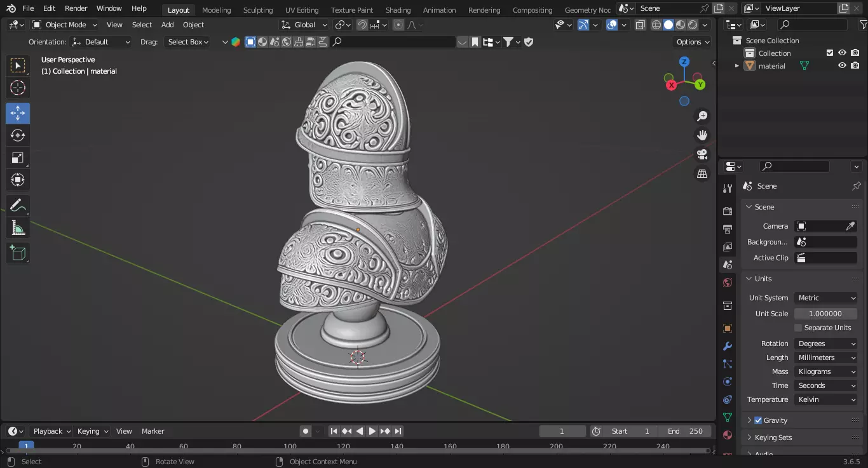Click the pan view hand icon
868x468 pixels.
[702, 135]
